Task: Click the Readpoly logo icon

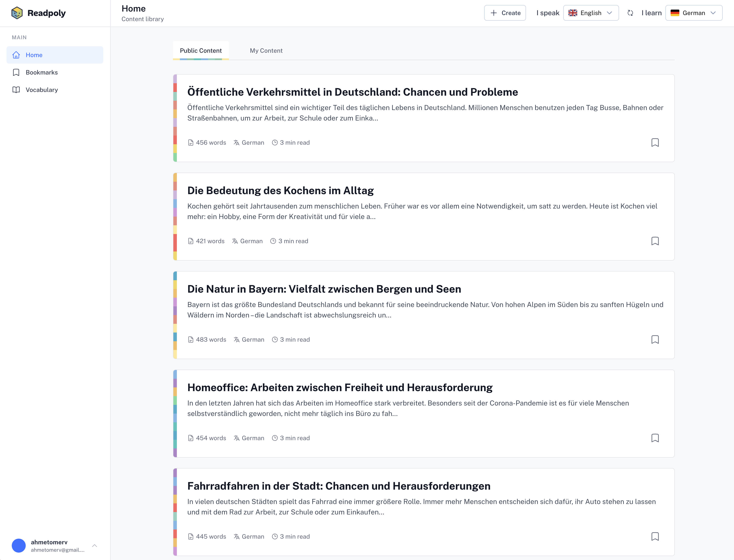Action: point(17,13)
